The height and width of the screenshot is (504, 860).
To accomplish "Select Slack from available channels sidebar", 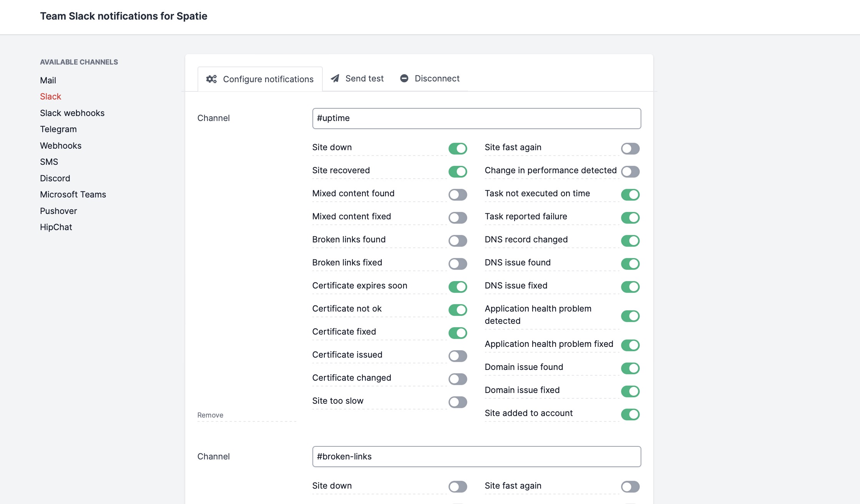I will pos(49,96).
